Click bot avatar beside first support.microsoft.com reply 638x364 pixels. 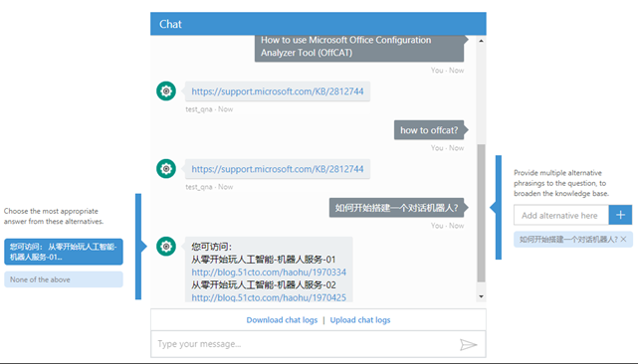pyautogui.click(x=166, y=91)
